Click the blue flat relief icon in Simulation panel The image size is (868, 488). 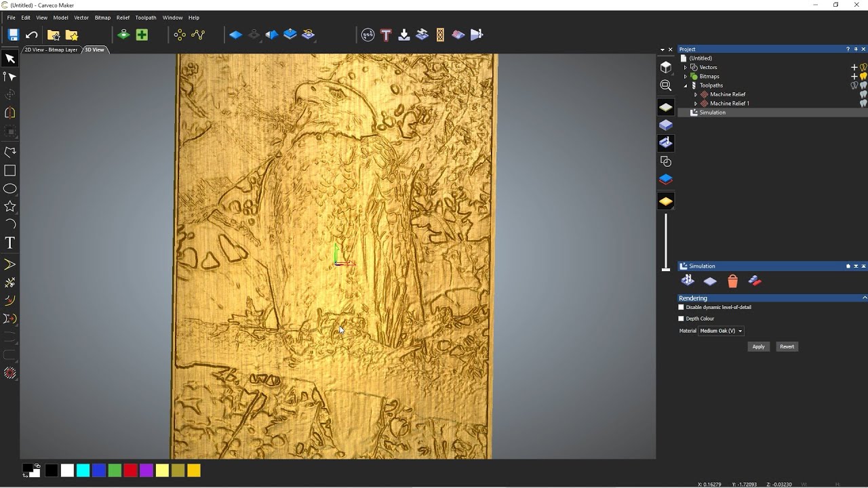tap(710, 281)
